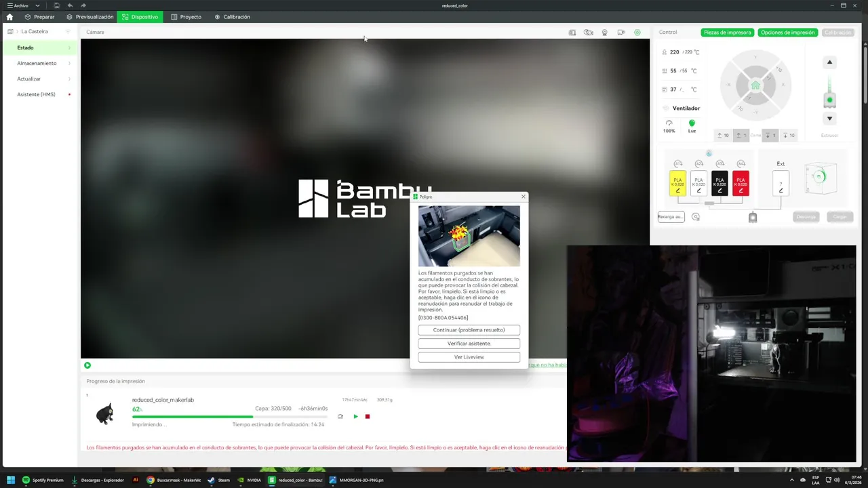868x488 pixels.
Task: Click Ver Liveview button
Action: (x=469, y=357)
